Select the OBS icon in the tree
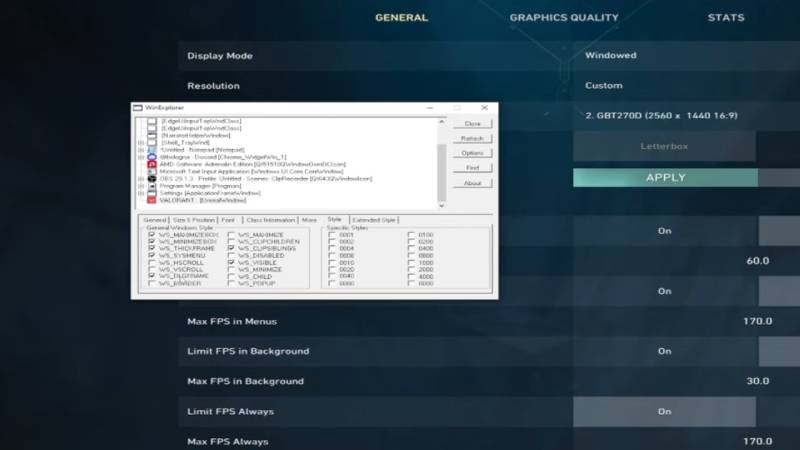The width and height of the screenshot is (800, 450). 152,179
